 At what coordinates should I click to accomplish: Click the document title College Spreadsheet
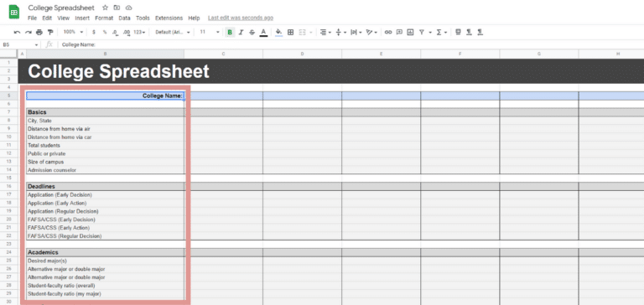pos(61,8)
